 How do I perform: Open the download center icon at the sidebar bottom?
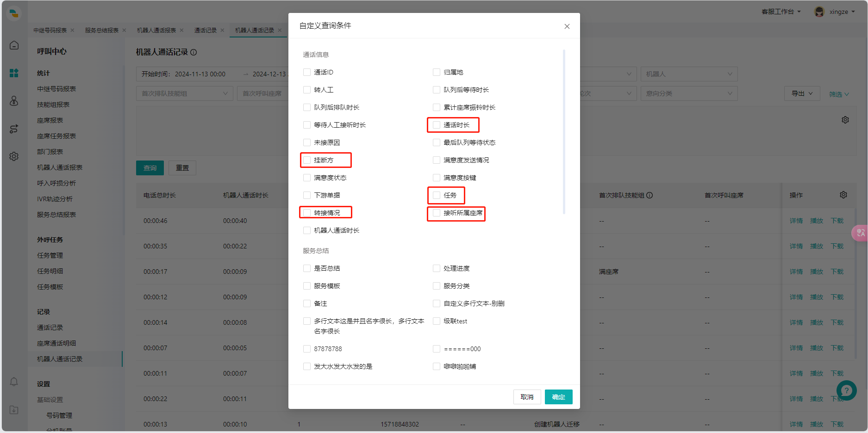[14, 410]
